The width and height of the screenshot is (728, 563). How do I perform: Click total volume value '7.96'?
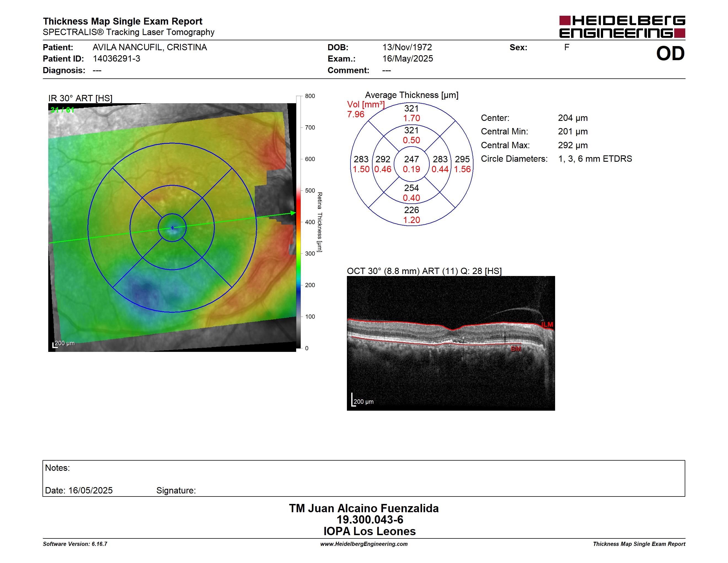point(356,115)
